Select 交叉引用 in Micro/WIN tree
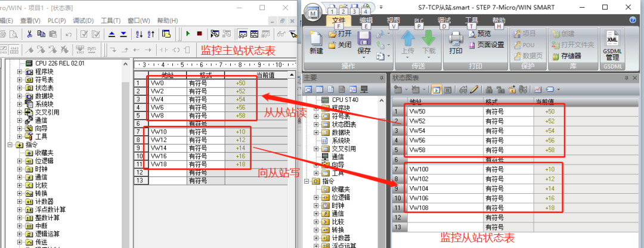Screen dimensions: 644x248 coord(42,112)
